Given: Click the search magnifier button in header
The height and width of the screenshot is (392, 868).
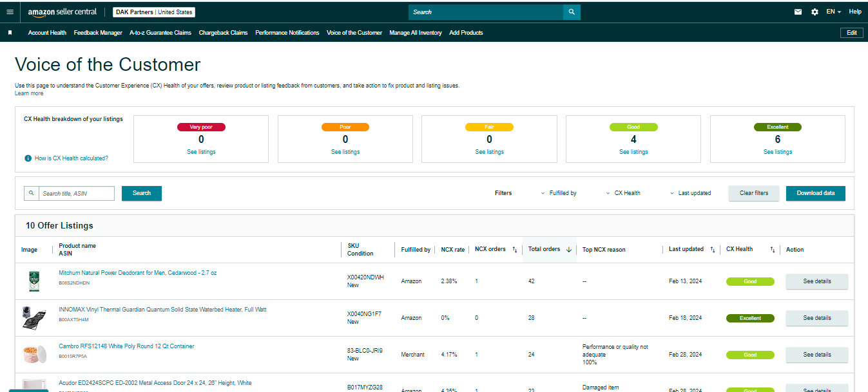Looking at the screenshot, I should [x=572, y=12].
